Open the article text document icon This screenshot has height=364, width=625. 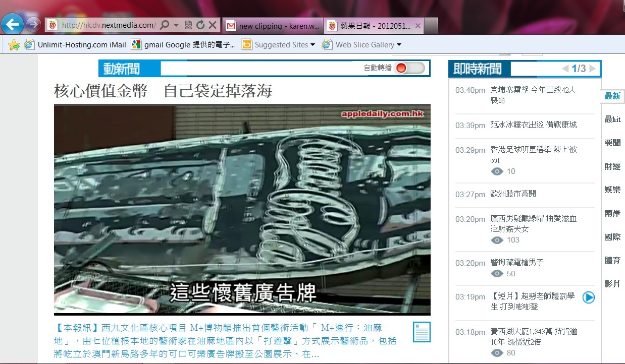[x=421, y=332]
